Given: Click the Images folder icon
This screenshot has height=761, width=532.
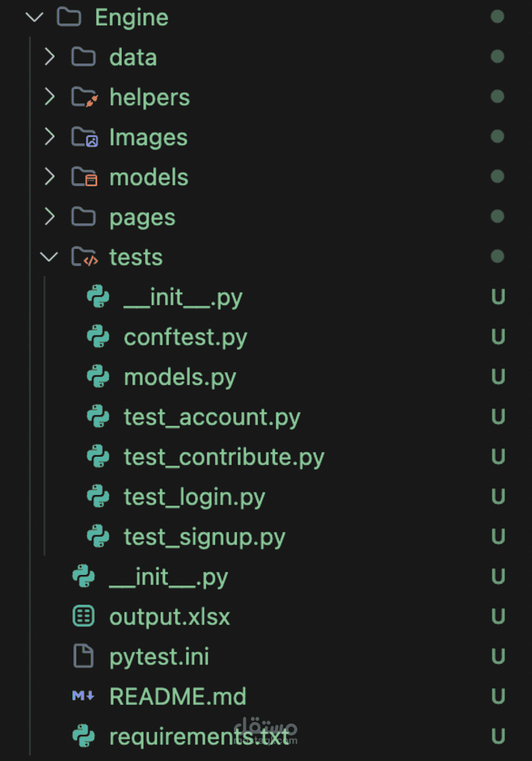Looking at the screenshot, I should click(x=84, y=138).
